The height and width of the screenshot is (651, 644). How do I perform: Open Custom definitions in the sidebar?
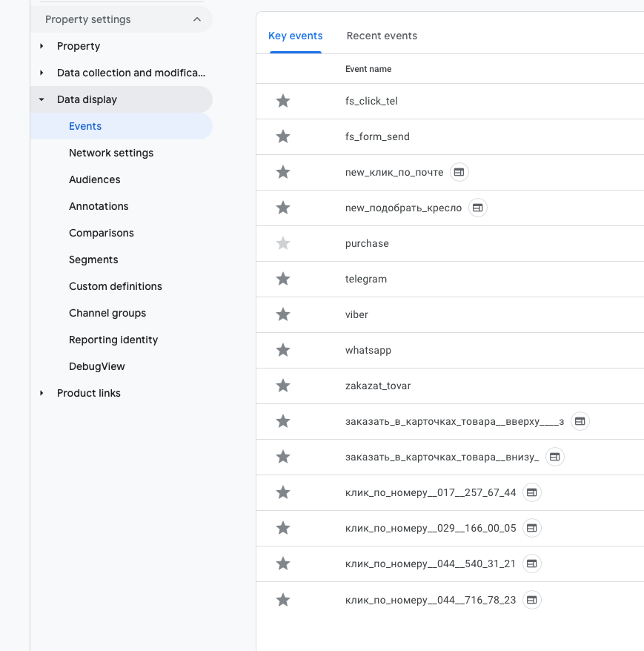116,286
